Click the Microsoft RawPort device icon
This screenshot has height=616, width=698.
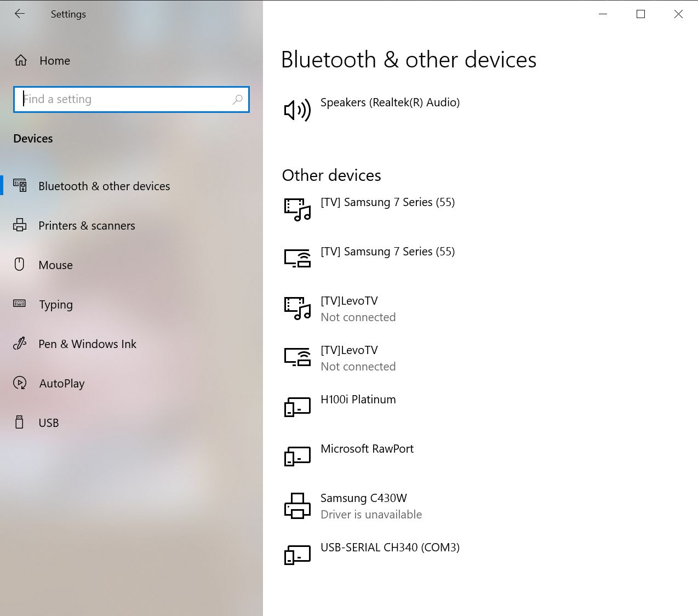pos(297,457)
